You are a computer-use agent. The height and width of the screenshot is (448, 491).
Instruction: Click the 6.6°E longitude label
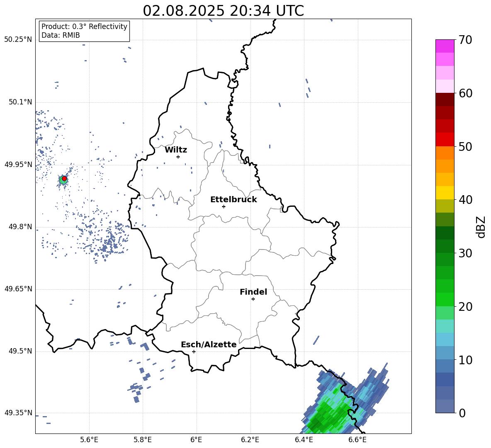(x=357, y=440)
